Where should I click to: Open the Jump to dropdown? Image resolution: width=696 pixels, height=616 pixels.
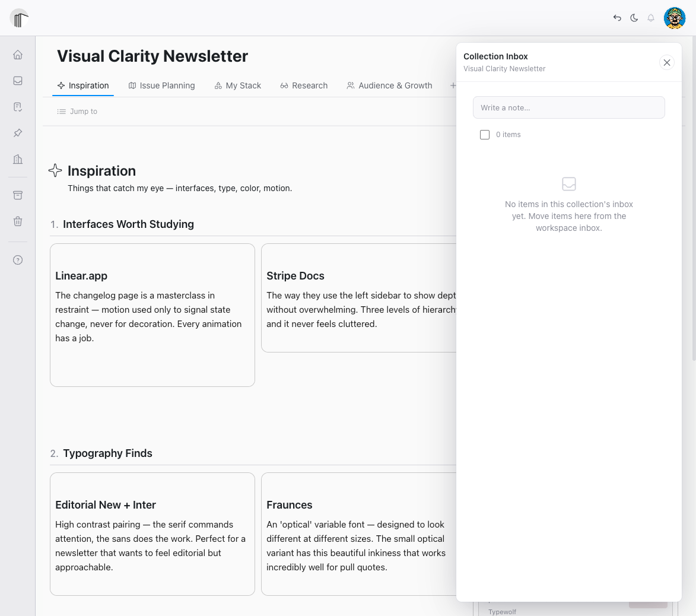(77, 112)
